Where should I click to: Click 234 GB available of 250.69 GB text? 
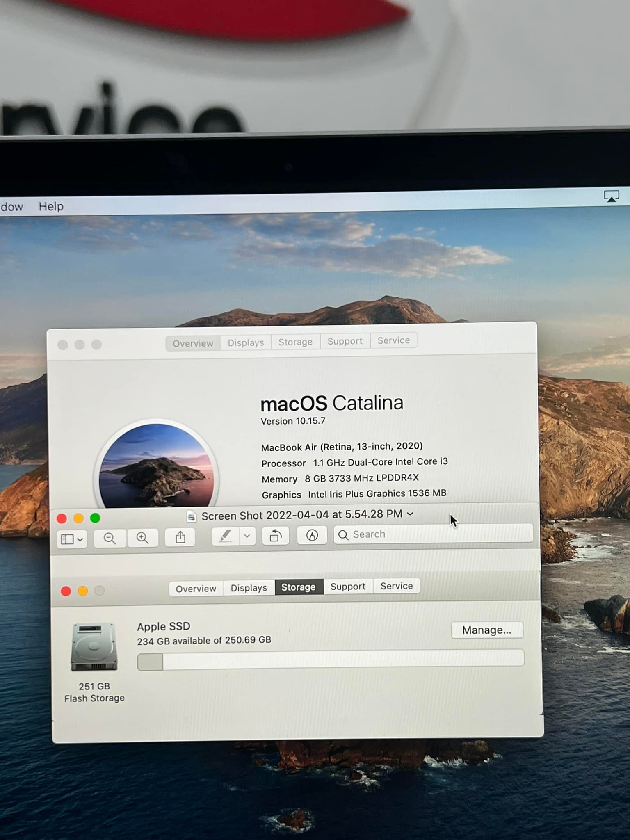pos(204,640)
